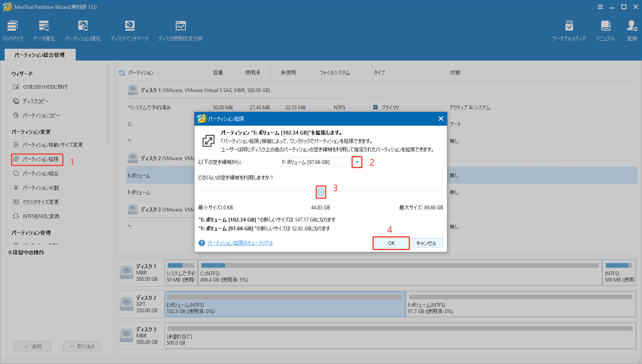Refresh the partition list
The height and width of the screenshot is (364, 642).
tap(122, 72)
